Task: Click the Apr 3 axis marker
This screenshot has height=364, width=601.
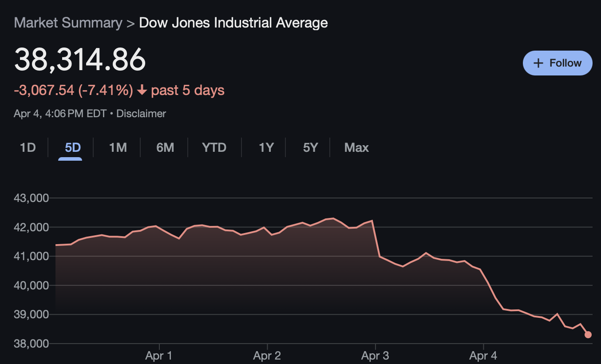Action: point(376,356)
